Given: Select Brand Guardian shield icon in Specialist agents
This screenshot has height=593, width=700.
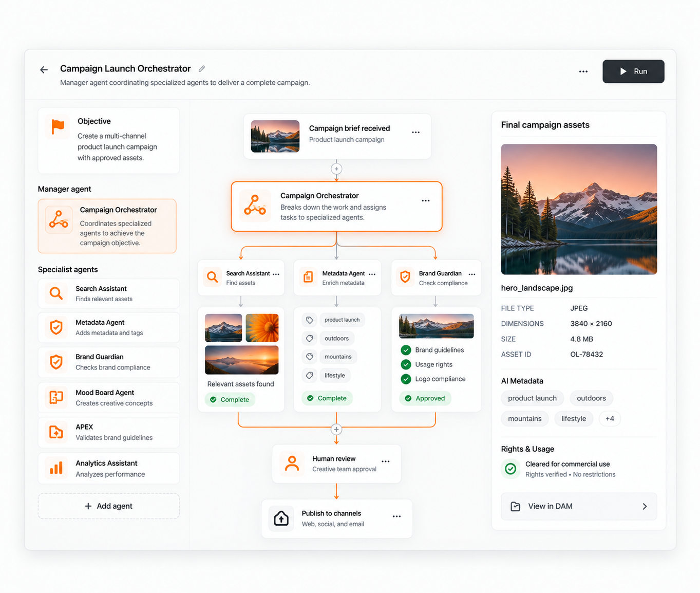Looking at the screenshot, I should (56, 362).
